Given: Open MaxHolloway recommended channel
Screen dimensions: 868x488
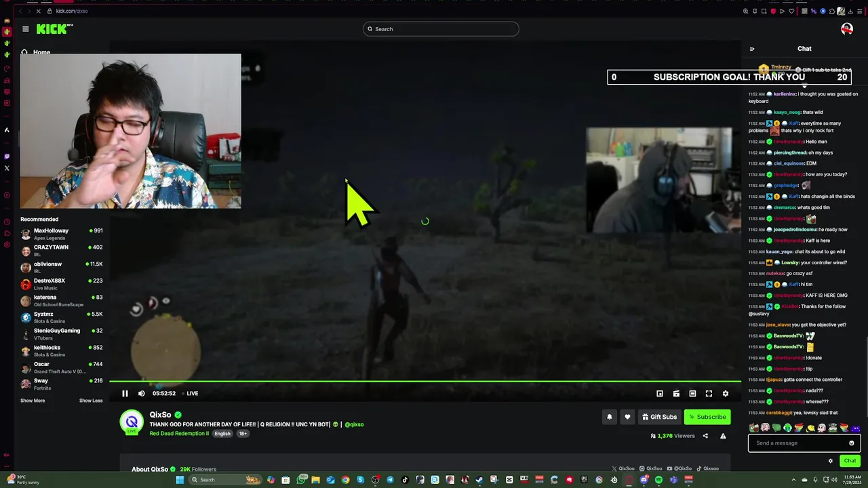Looking at the screenshot, I should coord(62,234).
